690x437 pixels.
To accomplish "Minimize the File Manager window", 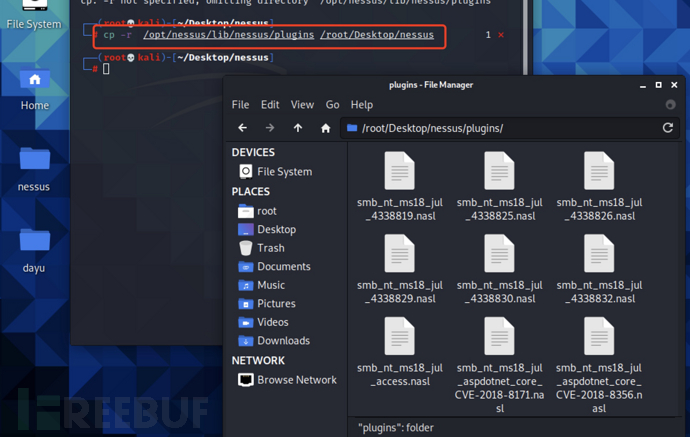I will (643, 85).
